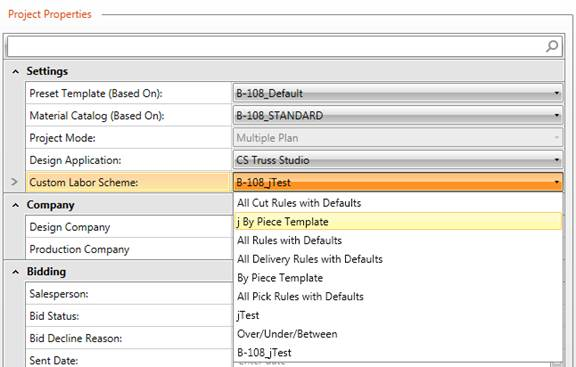Image resolution: width=576 pixels, height=367 pixels.
Task: Collapse the Settings section chevron
Action: coord(15,72)
